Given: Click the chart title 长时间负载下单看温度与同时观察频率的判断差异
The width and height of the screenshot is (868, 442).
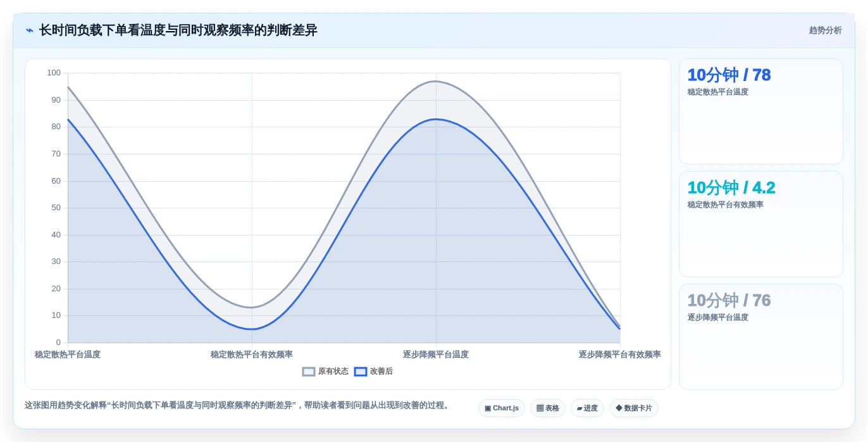Looking at the screenshot, I should [178, 30].
